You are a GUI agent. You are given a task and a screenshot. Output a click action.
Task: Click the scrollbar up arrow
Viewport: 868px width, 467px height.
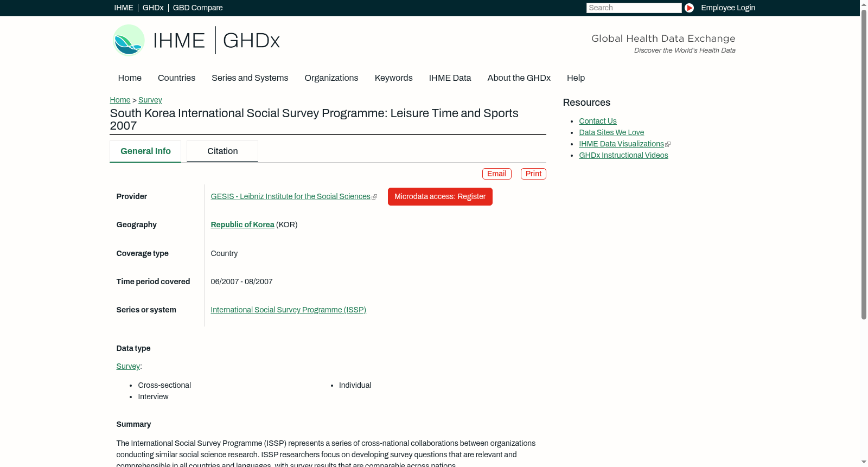click(x=864, y=4)
